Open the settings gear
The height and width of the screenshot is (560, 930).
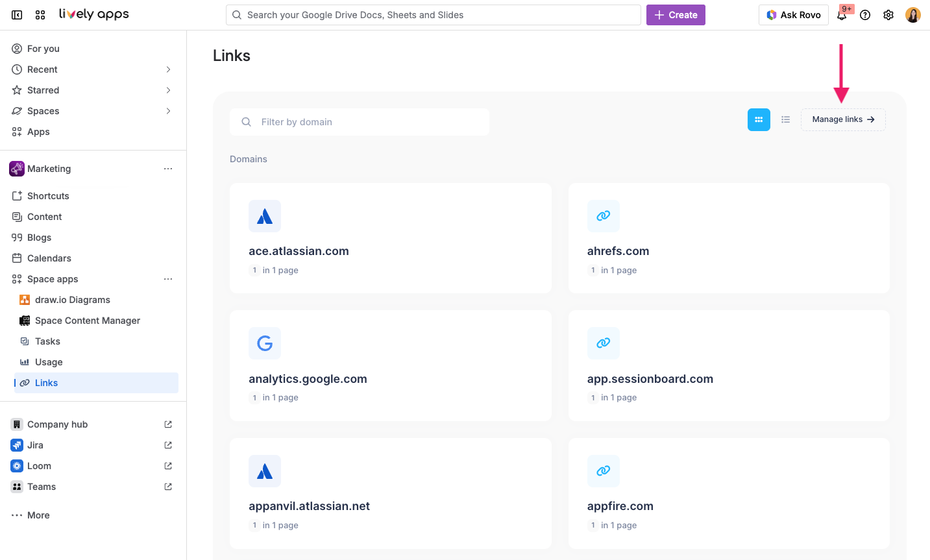tap(888, 14)
